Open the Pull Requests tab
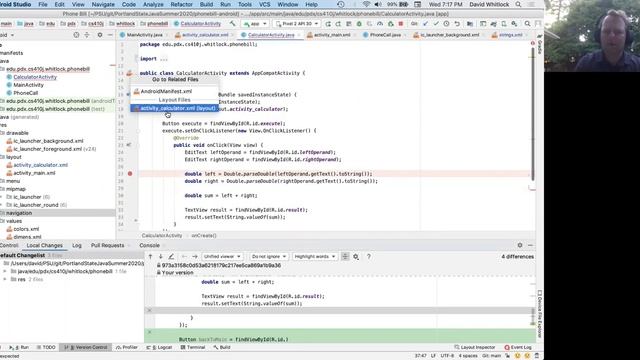The width and height of the screenshot is (640, 360). coord(107,245)
